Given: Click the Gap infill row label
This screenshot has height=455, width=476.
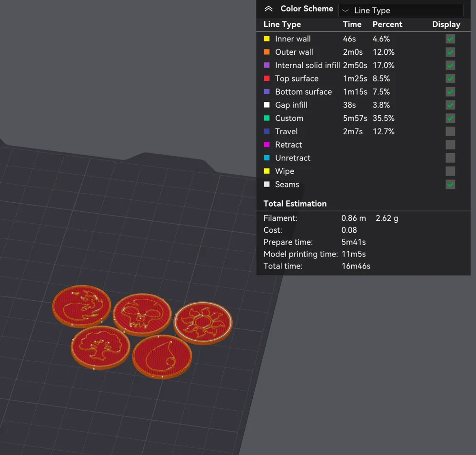Looking at the screenshot, I should [291, 105].
